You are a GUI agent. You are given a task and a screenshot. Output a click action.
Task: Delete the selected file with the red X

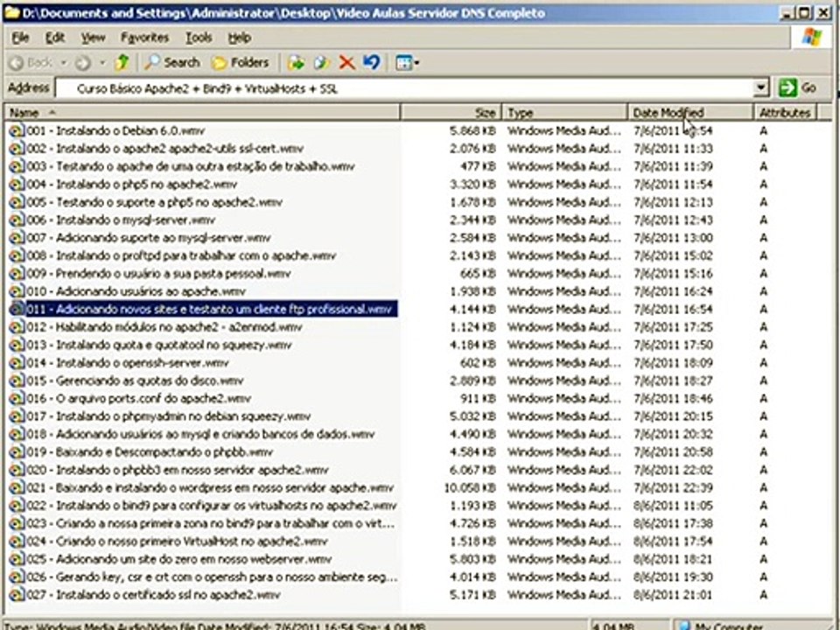click(x=347, y=63)
